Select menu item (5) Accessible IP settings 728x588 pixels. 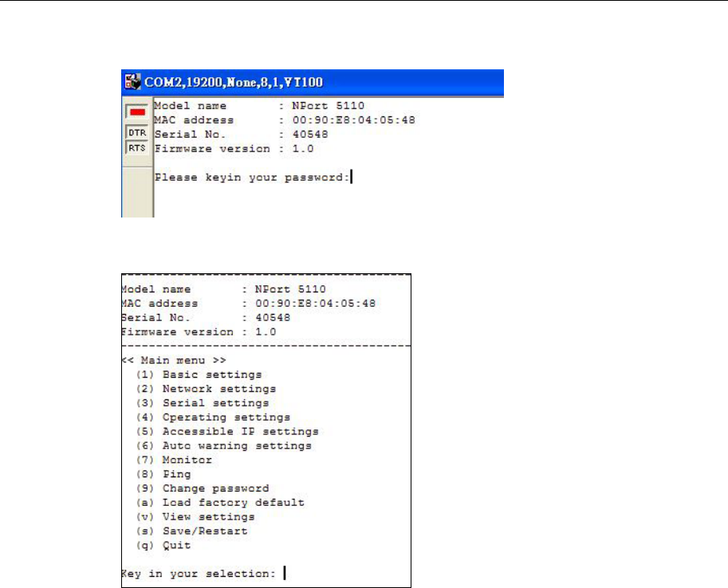(x=227, y=432)
